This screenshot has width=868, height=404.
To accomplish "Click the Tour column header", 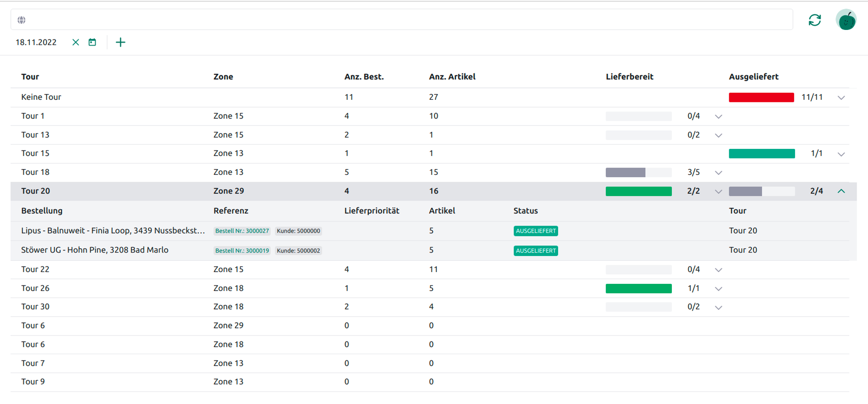I will 30,77.
